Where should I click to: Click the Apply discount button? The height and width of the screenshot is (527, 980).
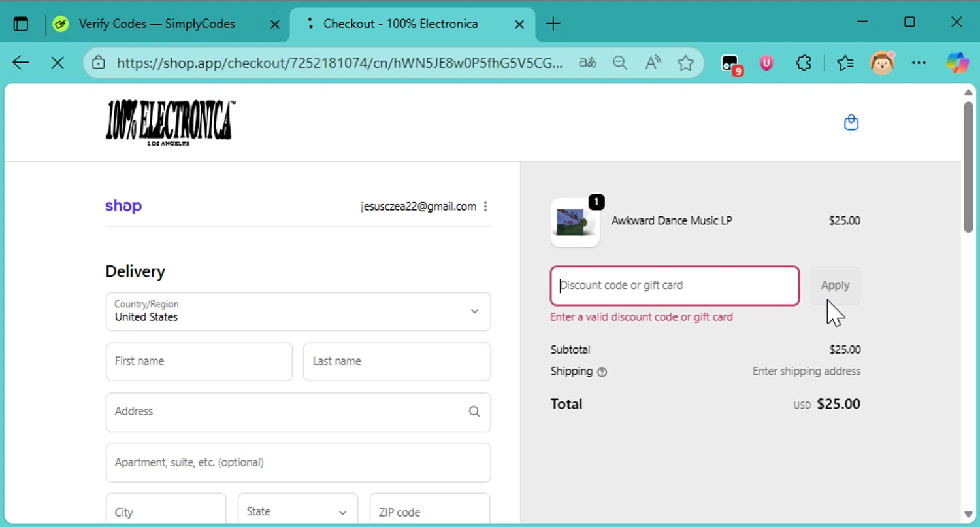click(836, 285)
